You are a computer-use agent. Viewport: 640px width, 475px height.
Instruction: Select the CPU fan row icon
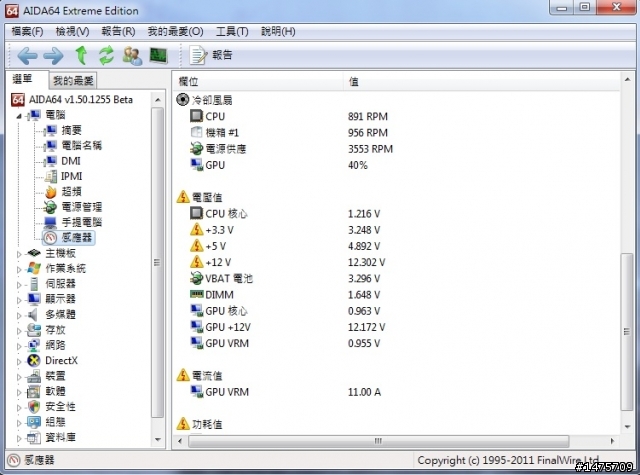196,116
